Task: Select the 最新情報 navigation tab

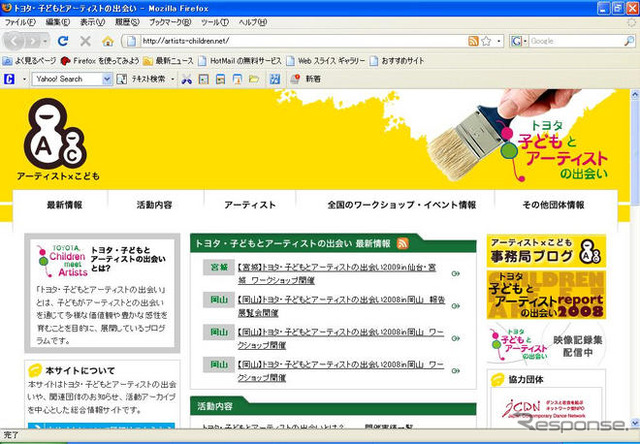Action: [64, 205]
